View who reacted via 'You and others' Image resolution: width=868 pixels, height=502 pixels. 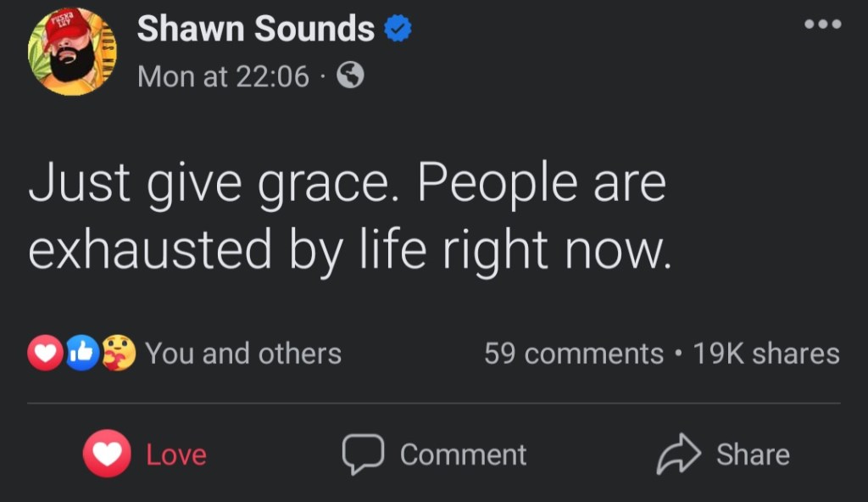243,354
